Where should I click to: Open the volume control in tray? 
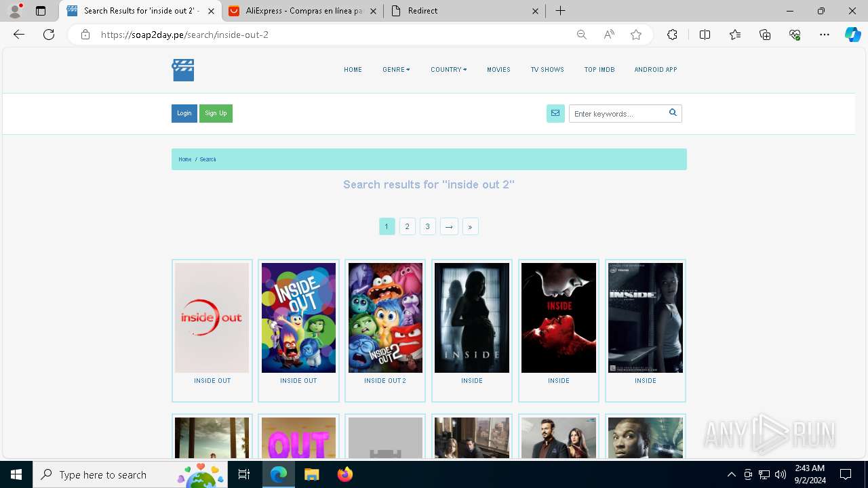click(780, 474)
